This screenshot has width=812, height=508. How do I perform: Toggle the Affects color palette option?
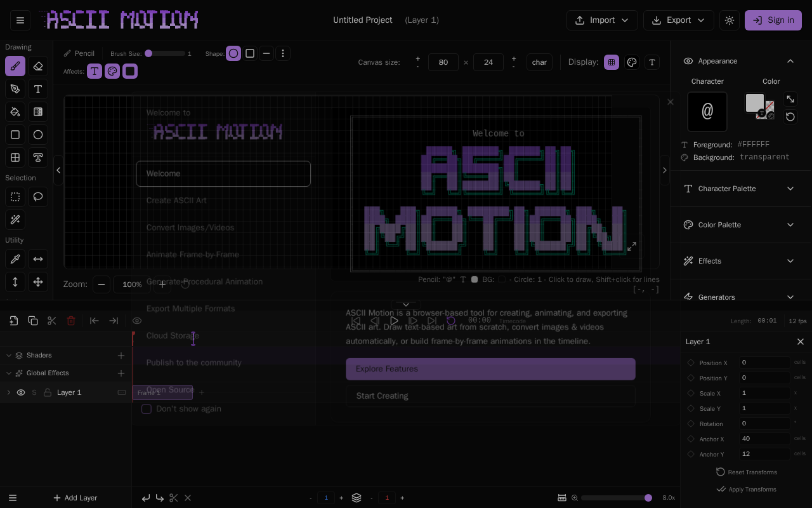click(112, 71)
